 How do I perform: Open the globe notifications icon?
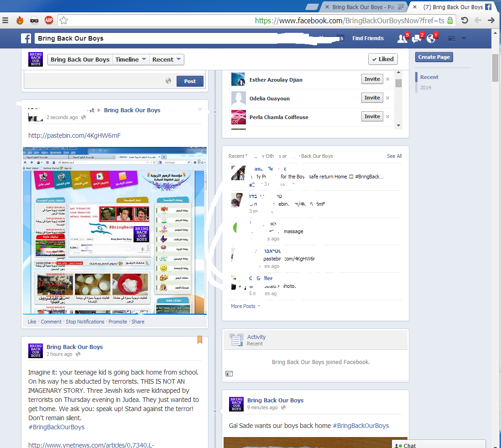click(431, 39)
